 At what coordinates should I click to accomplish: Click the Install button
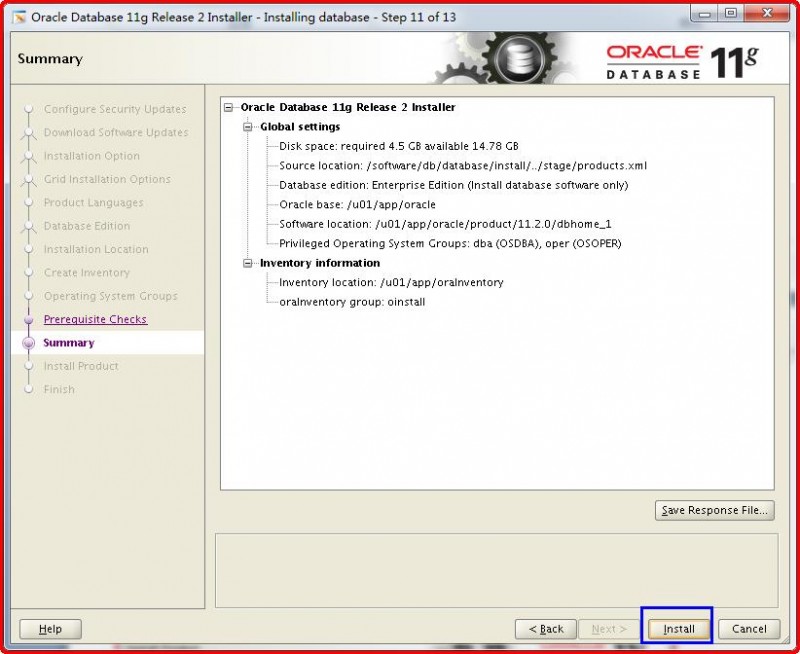click(677, 629)
